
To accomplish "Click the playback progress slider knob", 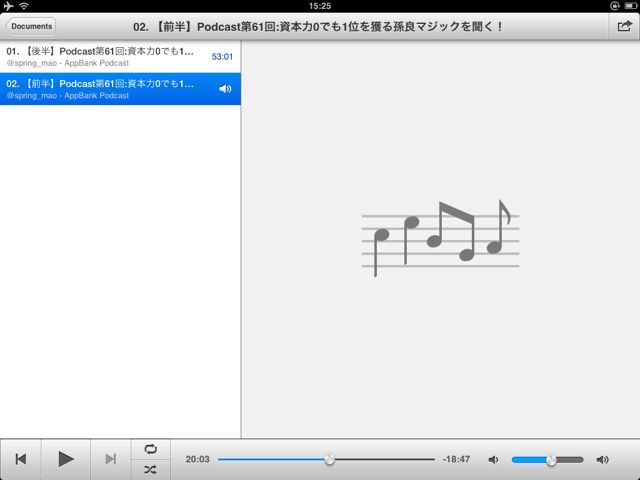I will [329, 460].
